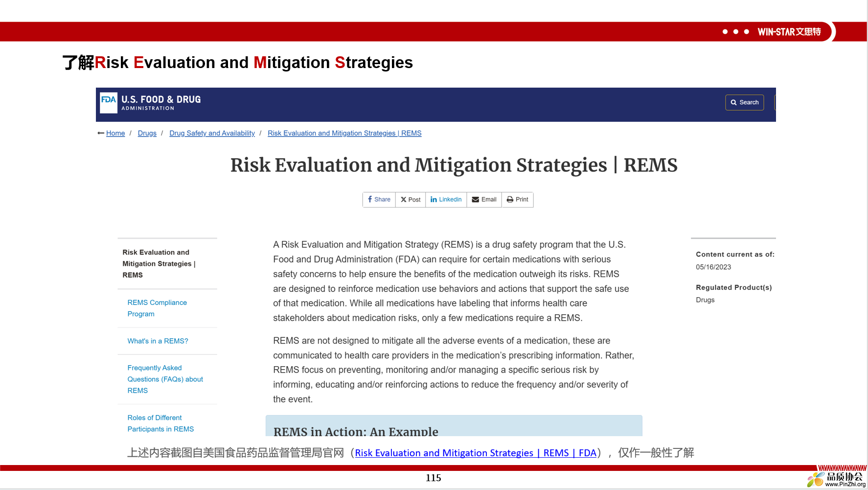Click the Search button in FDA header
868x490 pixels.
(744, 102)
